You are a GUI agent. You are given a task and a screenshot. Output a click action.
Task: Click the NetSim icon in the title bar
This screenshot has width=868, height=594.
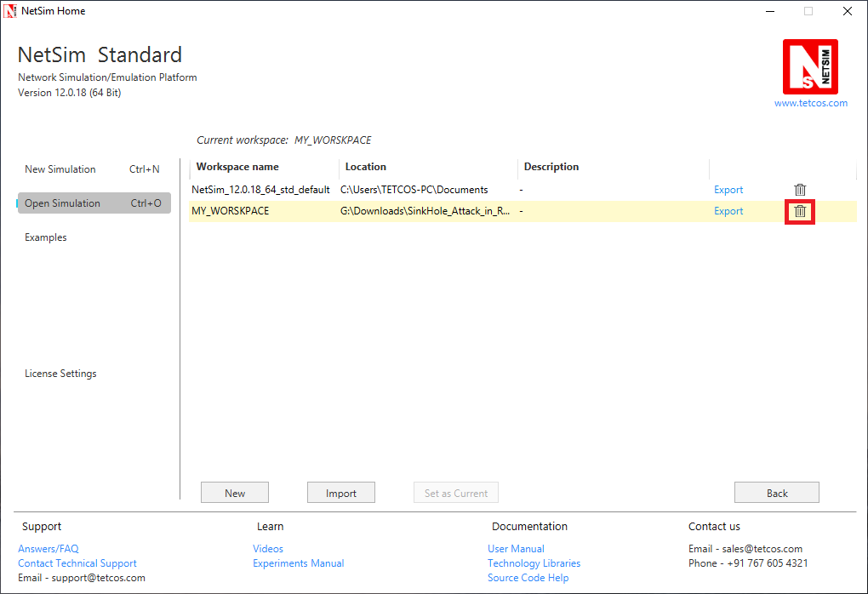(x=10, y=10)
